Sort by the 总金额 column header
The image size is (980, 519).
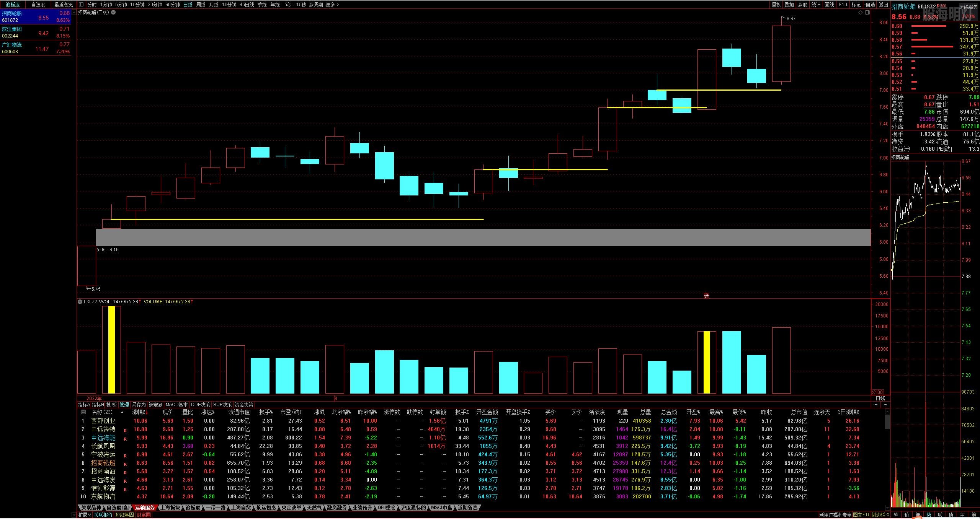pyautogui.click(x=669, y=412)
